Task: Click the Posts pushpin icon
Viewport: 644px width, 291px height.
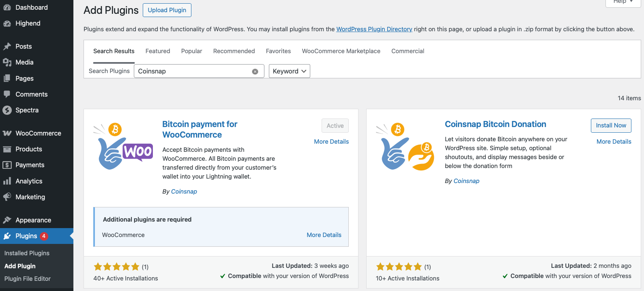Action: click(7, 46)
